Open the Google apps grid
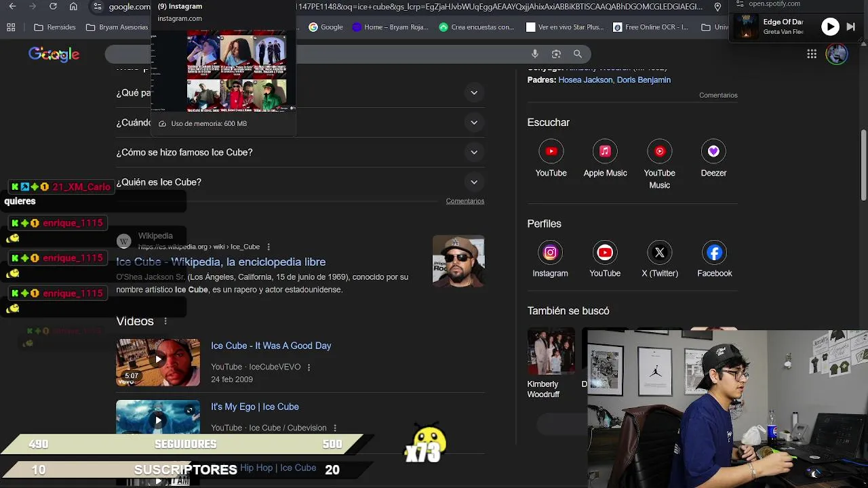 pyautogui.click(x=812, y=54)
